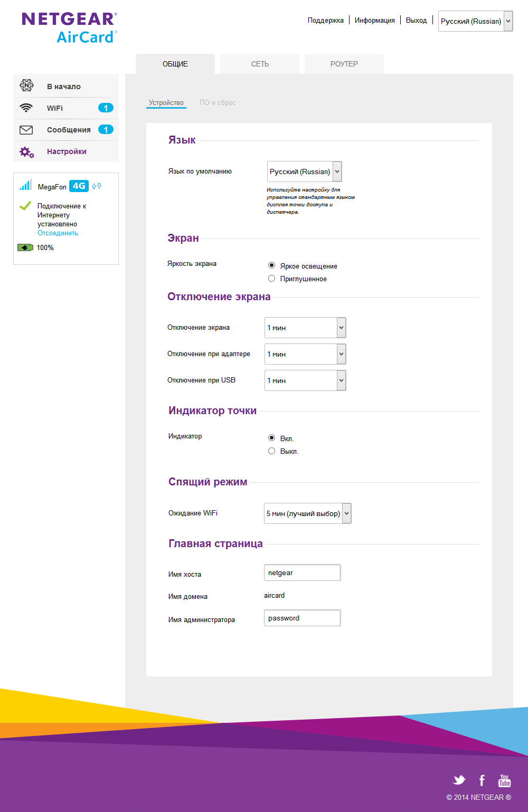
Task: Open the ПО и сброс subtab
Action: 218,103
